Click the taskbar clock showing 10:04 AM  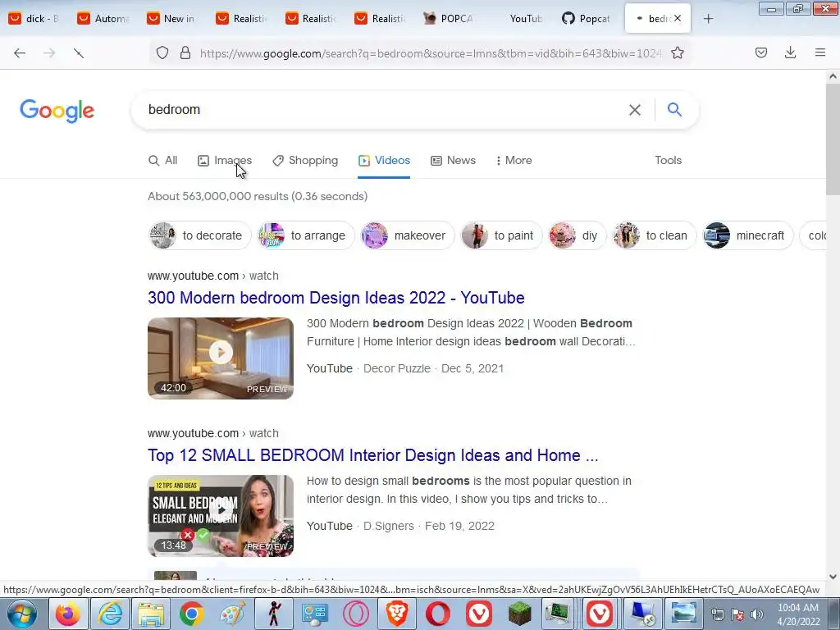pos(798,614)
